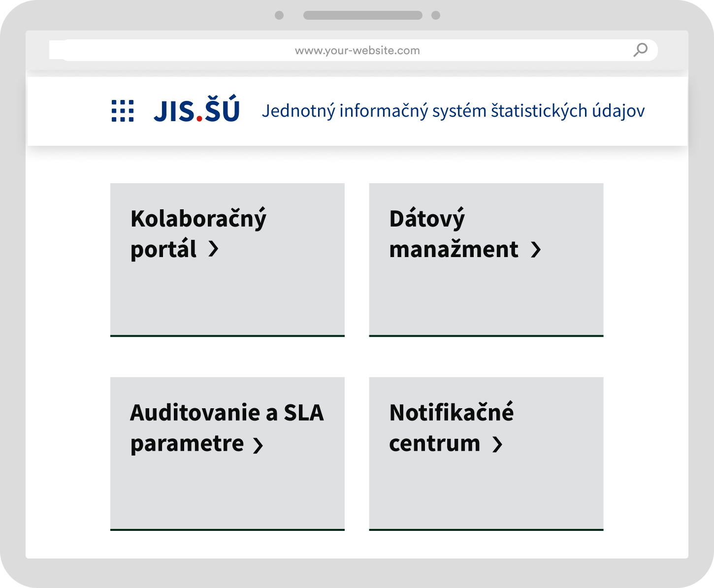Open the Dátový manažment card
This screenshot has width=714, height=588.
point(486,260)
